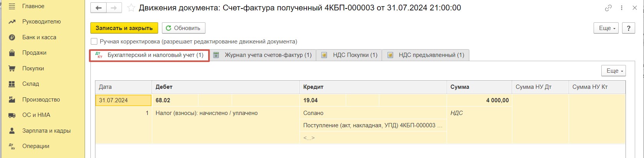Click Записать и закрыть button
The width and height of the screenshot is (644, 158).
coord(124,28)
